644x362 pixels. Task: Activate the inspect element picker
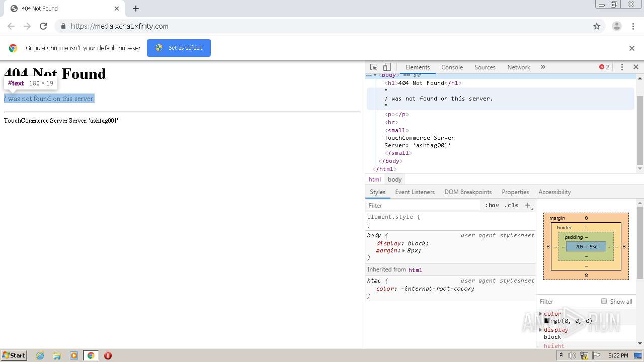(x=373, y=67)
